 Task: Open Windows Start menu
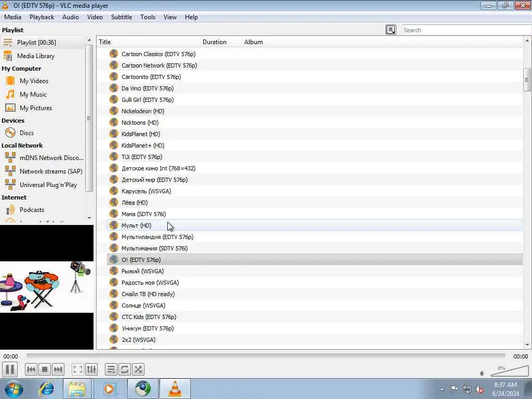[14, 389]
